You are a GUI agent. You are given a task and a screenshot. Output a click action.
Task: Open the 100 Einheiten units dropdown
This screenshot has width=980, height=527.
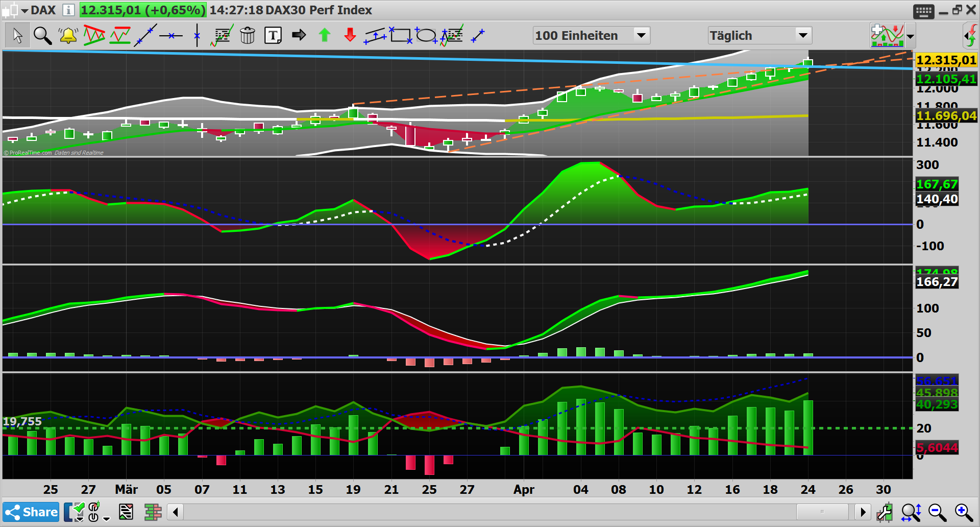click(592, 35)
